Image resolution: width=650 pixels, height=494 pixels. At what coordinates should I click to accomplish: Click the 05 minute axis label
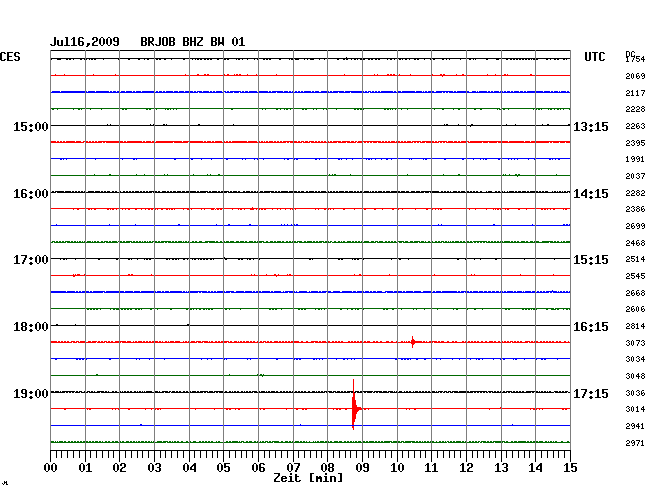point(223,467)
